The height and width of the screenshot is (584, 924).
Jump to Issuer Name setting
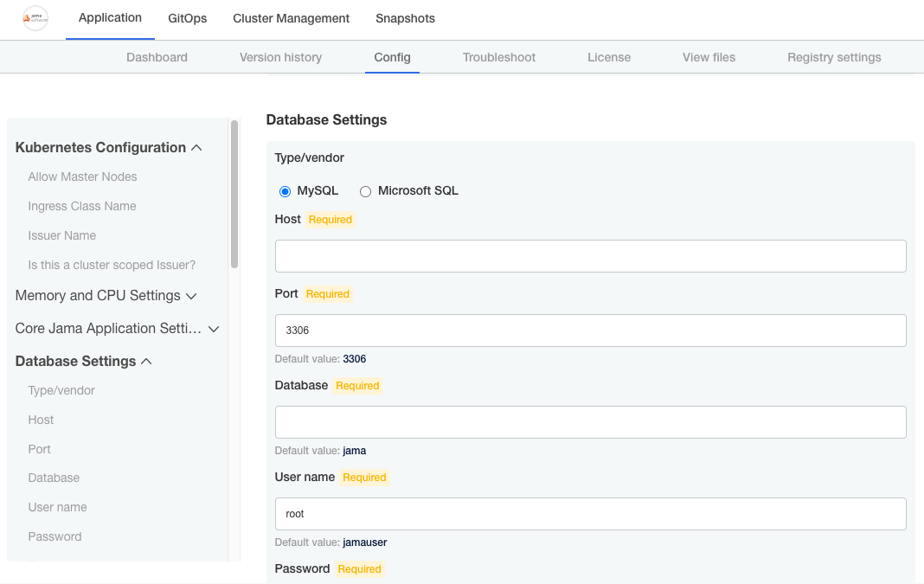(x=62, y=235)
